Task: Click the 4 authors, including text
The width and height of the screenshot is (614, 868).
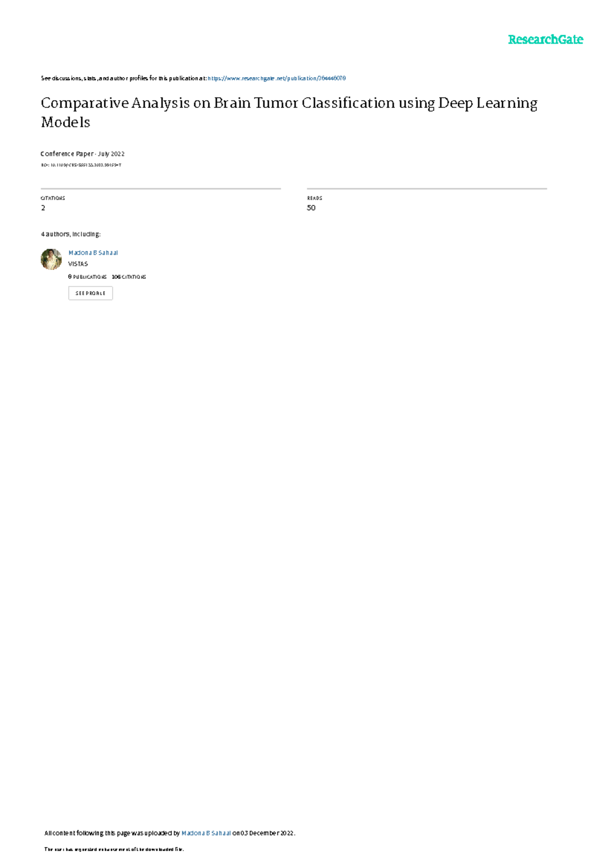Action: [71, 234]
